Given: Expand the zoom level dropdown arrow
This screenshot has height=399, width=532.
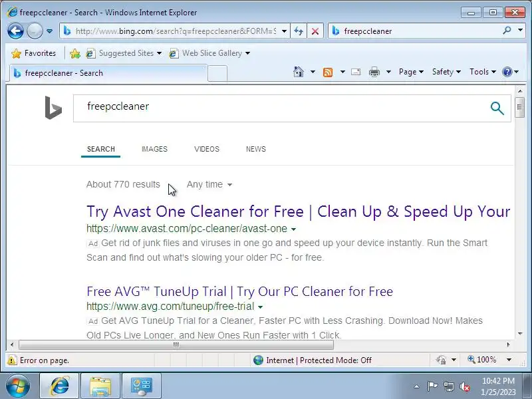Looking at the screenshot, I should click(x=509, y=360).
